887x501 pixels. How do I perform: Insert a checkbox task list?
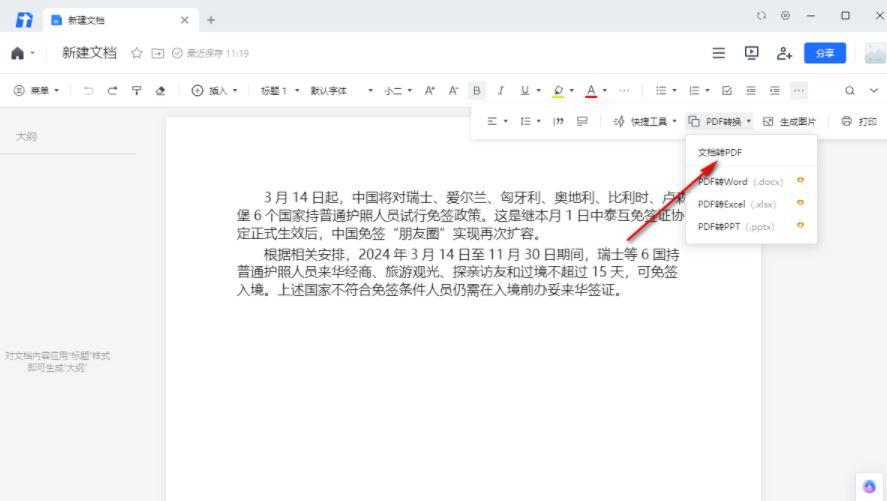(727, 90)
